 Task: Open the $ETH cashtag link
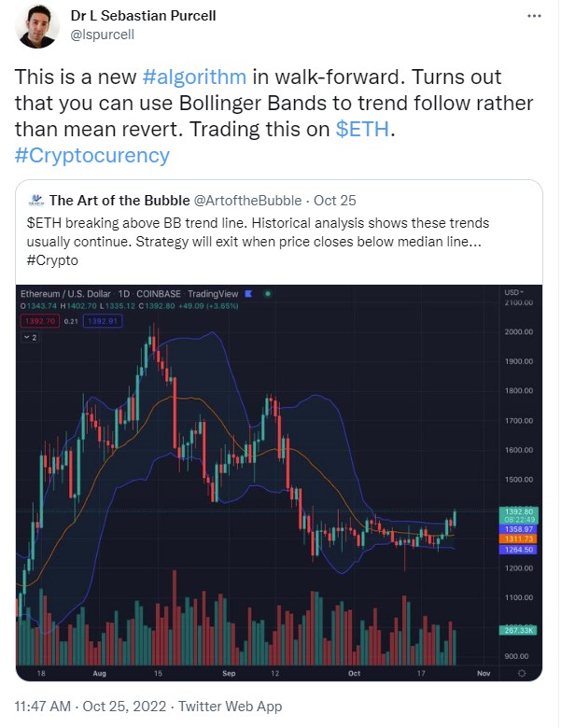[362, 129]
